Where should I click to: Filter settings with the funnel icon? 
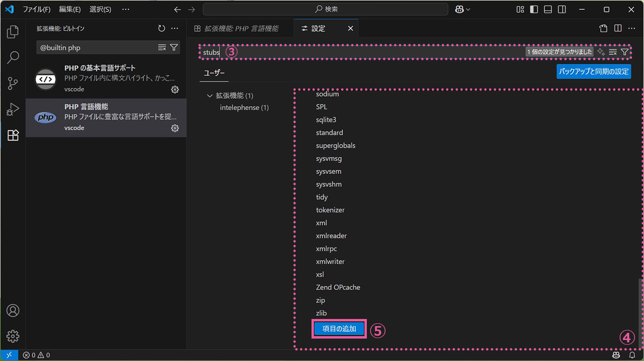coord(624,52)
